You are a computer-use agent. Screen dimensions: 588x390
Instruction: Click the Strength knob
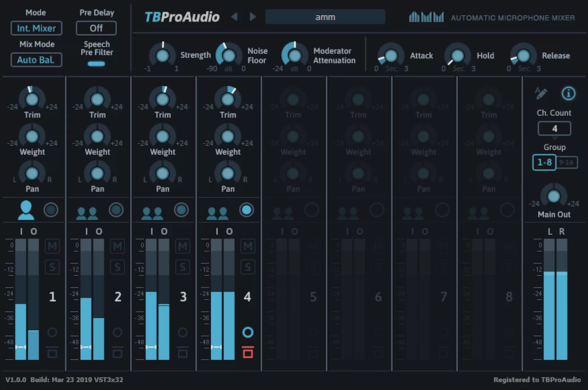pos(163,55)
